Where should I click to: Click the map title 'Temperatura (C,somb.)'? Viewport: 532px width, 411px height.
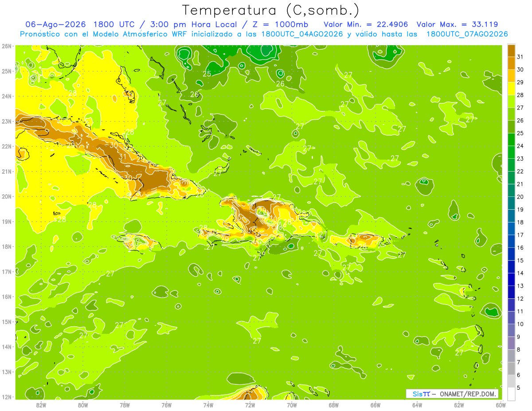click(x=270, y=10)
